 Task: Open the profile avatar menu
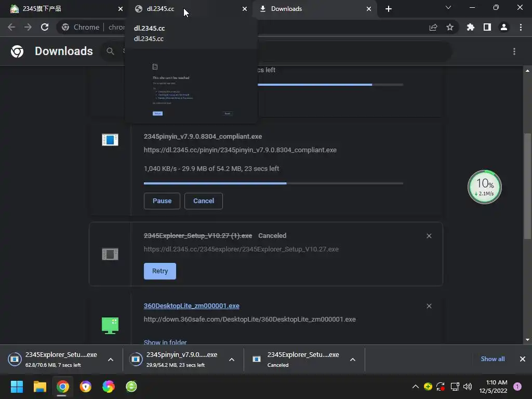coord(504,27)
